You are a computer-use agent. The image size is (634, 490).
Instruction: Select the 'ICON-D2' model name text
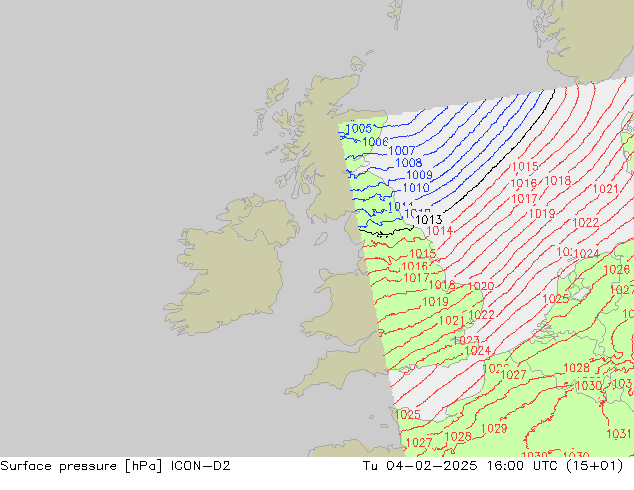[201, 466]
